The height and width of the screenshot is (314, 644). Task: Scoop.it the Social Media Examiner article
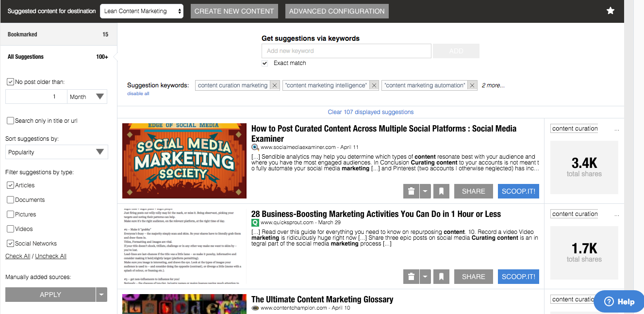tap(518, 191)
